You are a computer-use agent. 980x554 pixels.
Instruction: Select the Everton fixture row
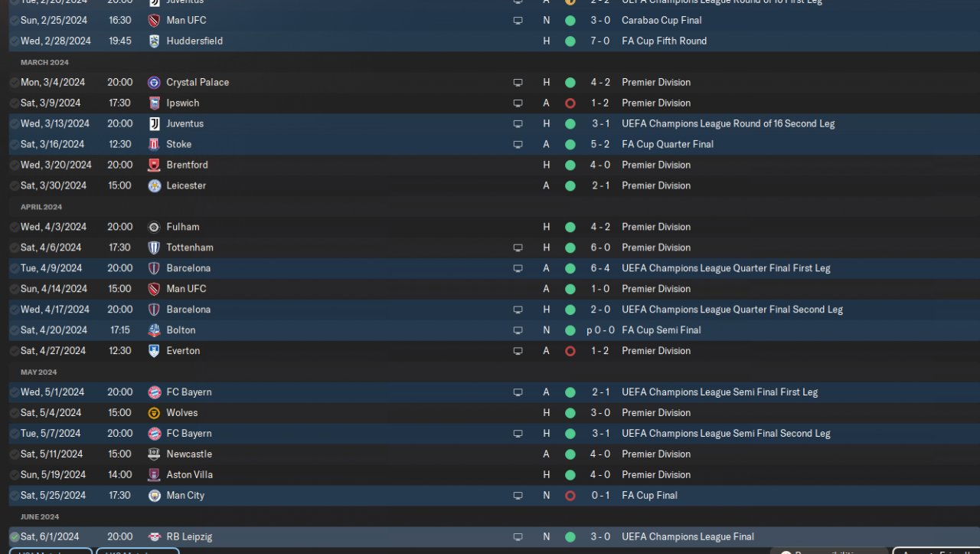click(x=490, y=351)
